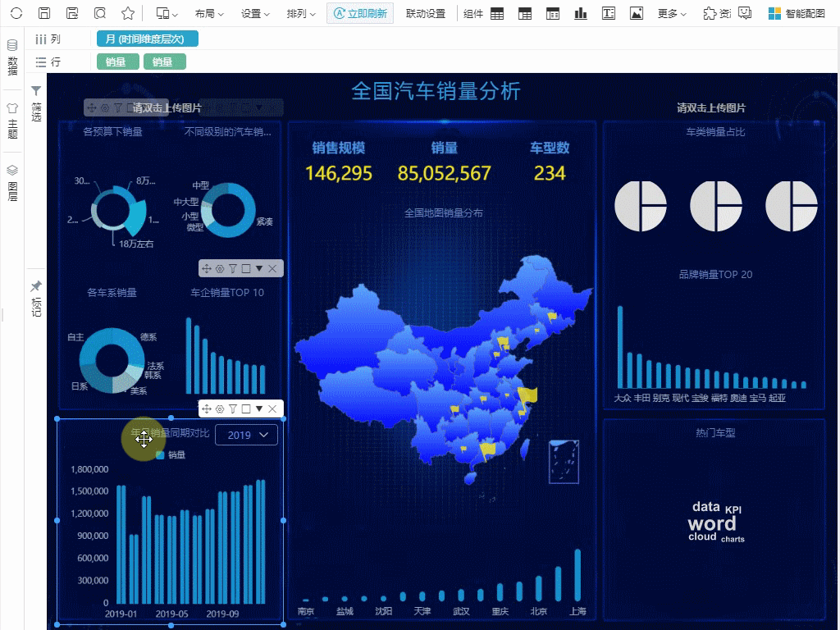Viewport: 840px width, 630px height.
Task: Insert a text component icon
Action: (609, 13)
